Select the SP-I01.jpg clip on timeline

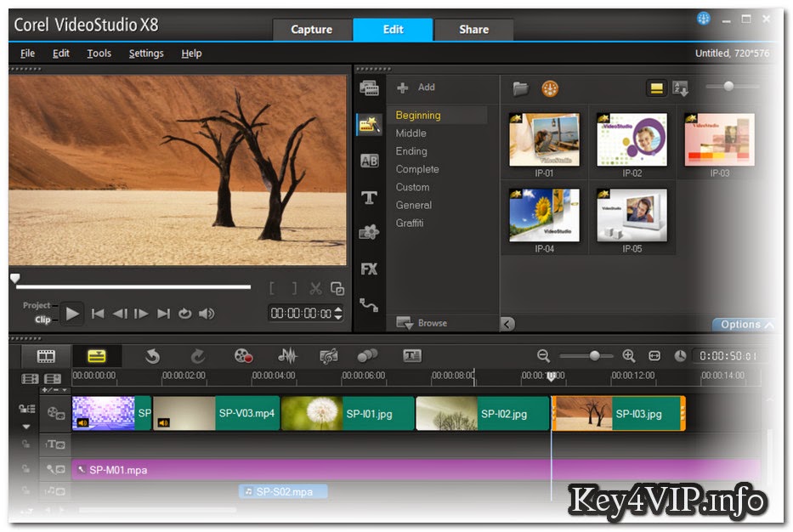pyautogui.click(x=348, y=413)
